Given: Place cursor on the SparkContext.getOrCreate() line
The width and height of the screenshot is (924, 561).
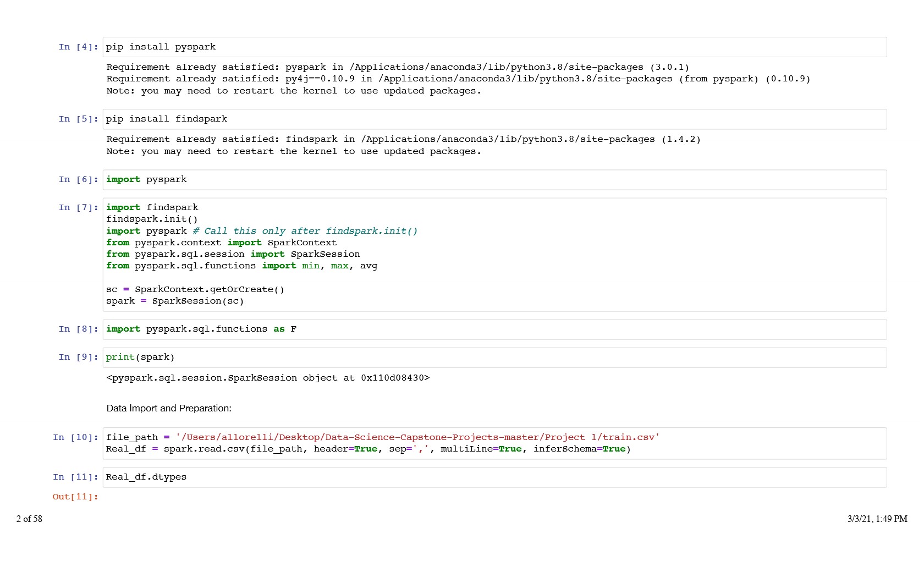Looking at the screenshot, I should (195, 289).
